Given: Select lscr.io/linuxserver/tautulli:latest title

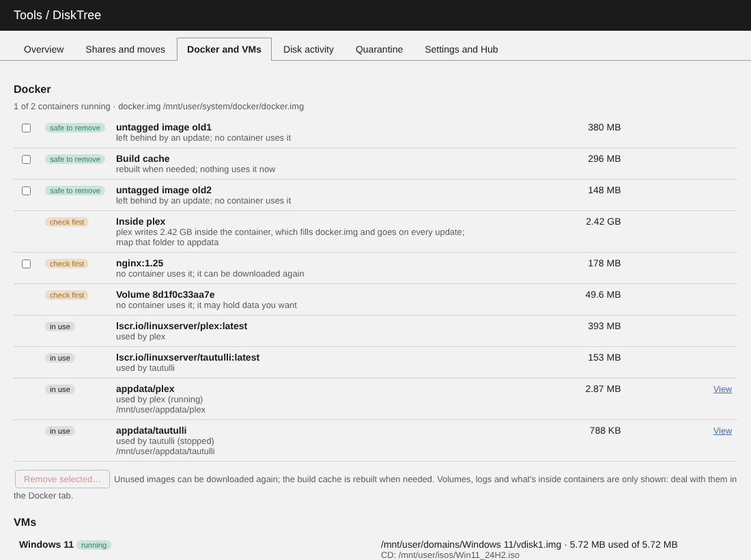Looking at the screenshot, I should (x=188, y=357).
